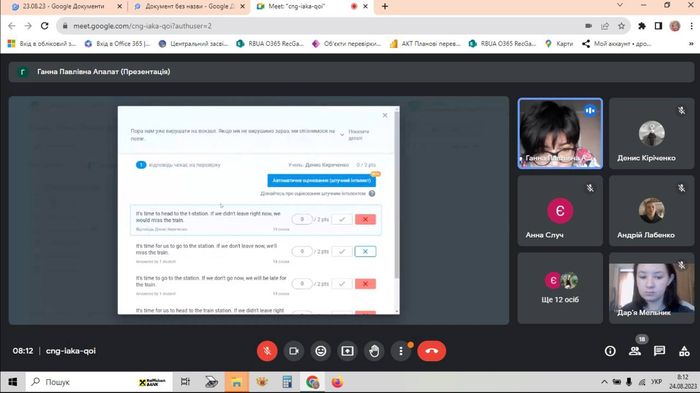The image size is (700, 393).
Task: Expand question details chevron in dialog
Action: 342,134
